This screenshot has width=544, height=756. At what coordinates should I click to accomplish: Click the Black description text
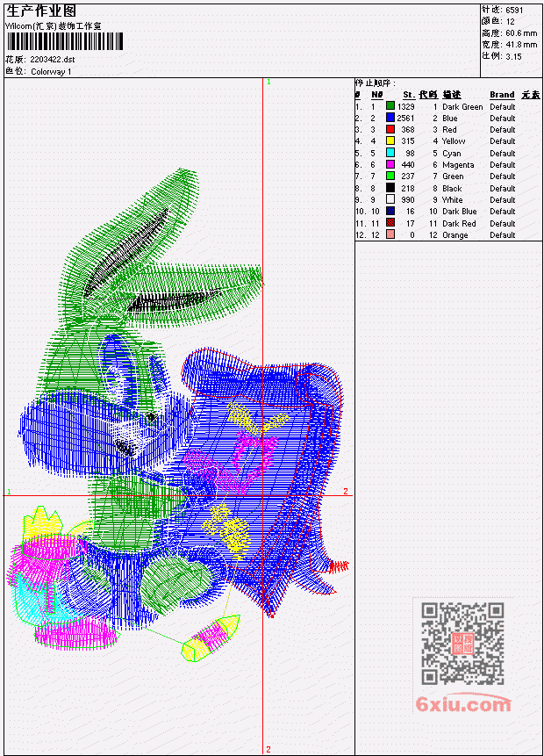pos(452,189)
